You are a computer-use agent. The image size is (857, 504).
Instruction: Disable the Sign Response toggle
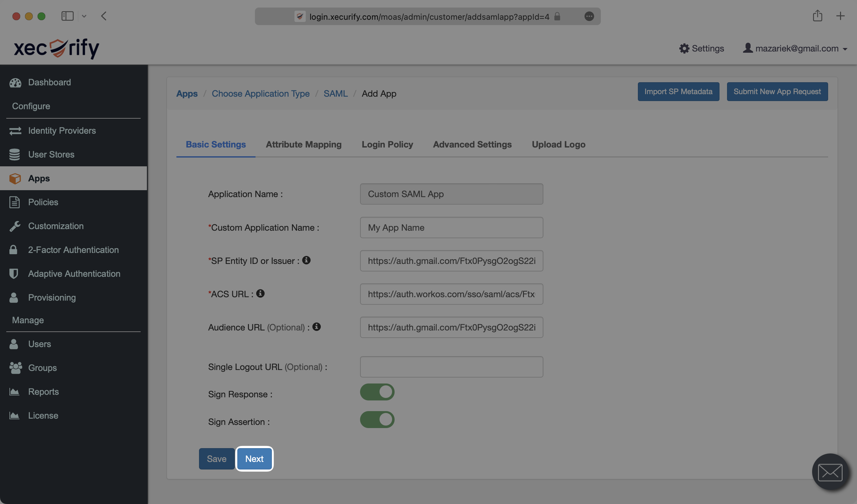point(377,392)
